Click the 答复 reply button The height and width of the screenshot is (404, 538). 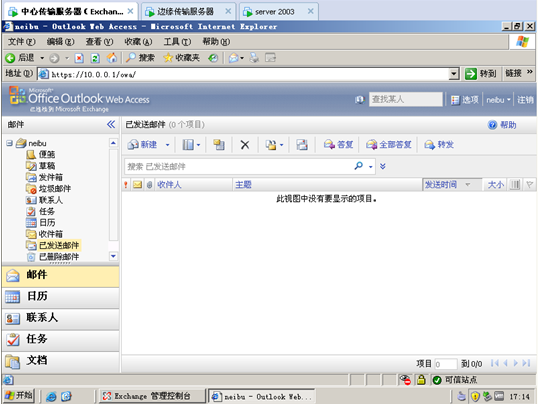click(338, 145)
